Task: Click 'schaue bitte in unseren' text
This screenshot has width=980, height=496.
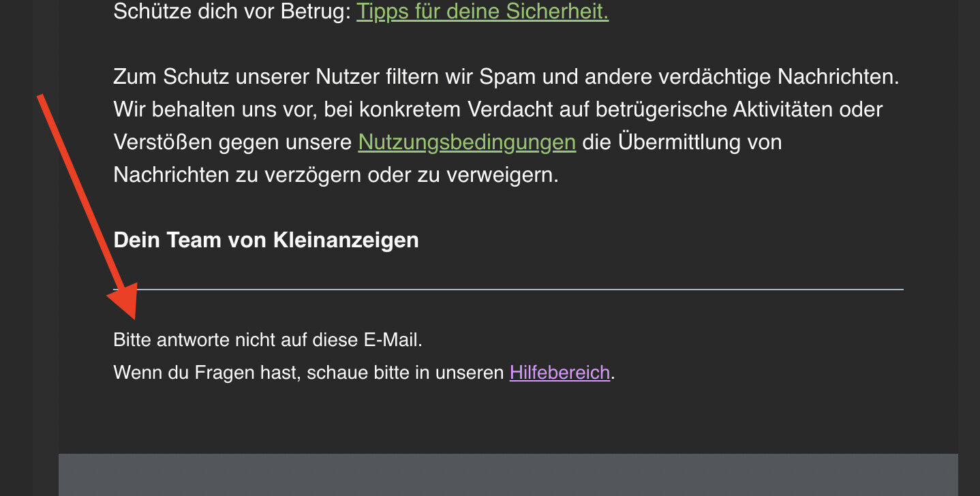Action: coord(405,373)
